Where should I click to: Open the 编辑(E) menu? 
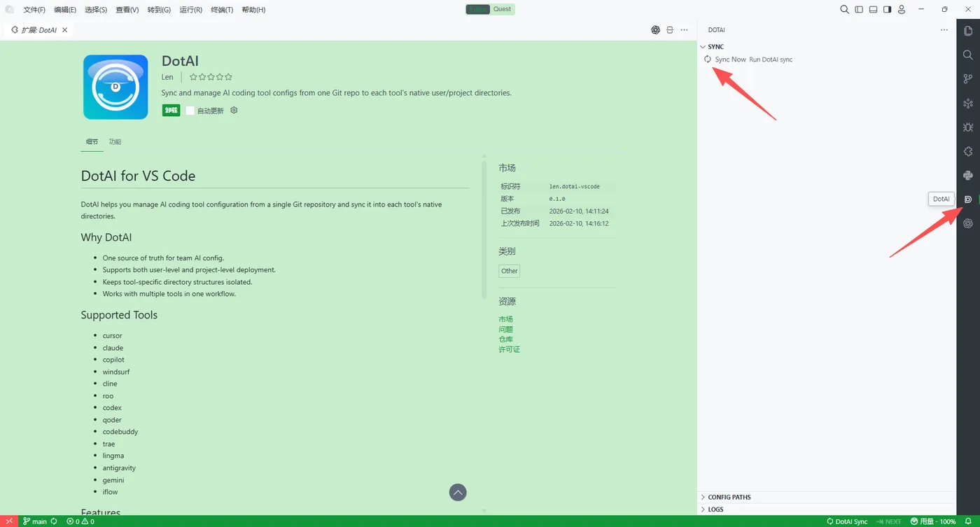(65, 10)
